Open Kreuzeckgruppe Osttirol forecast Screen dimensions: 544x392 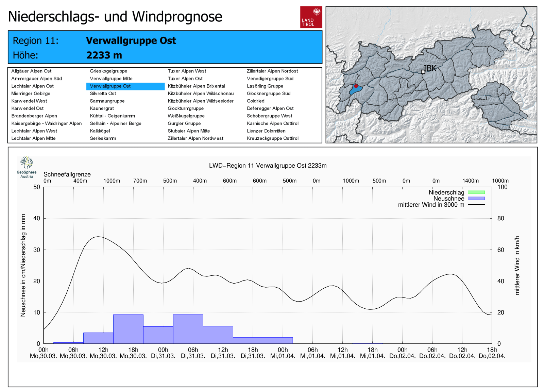272,138
